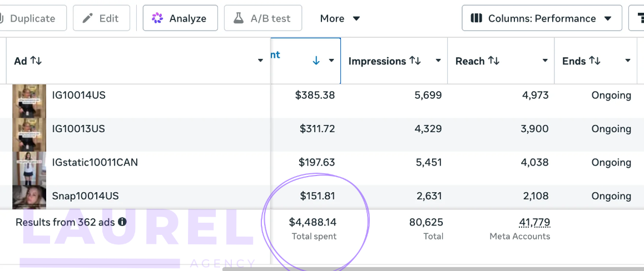Screen dimensions: 644x271
Task: Click the 3,900 reach cell
Action: tap(535, 129)
